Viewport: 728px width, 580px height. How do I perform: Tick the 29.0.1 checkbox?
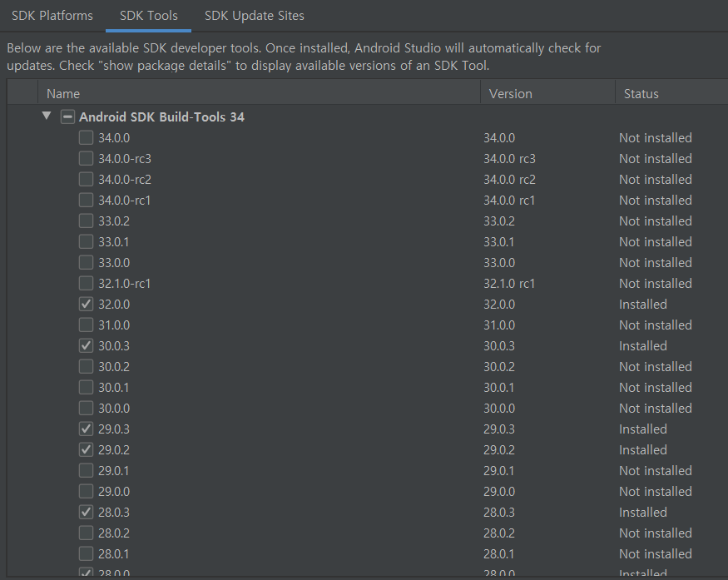click(86, 470)
